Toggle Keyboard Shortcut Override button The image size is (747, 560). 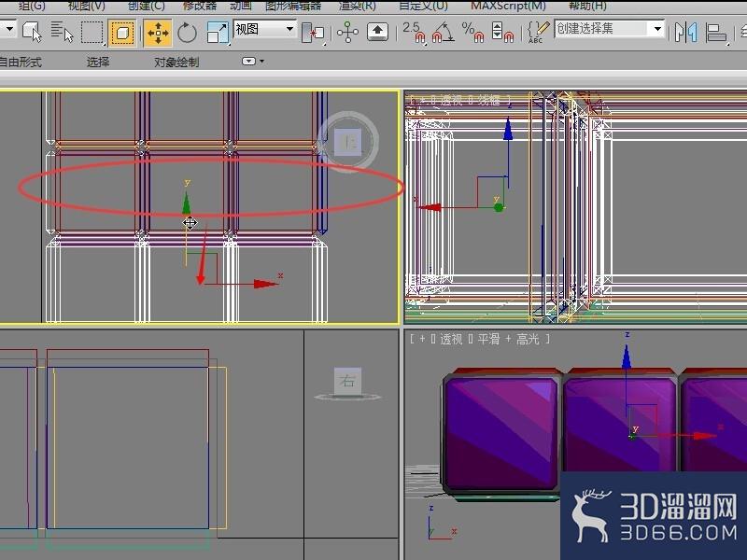(x=377, y=33)
